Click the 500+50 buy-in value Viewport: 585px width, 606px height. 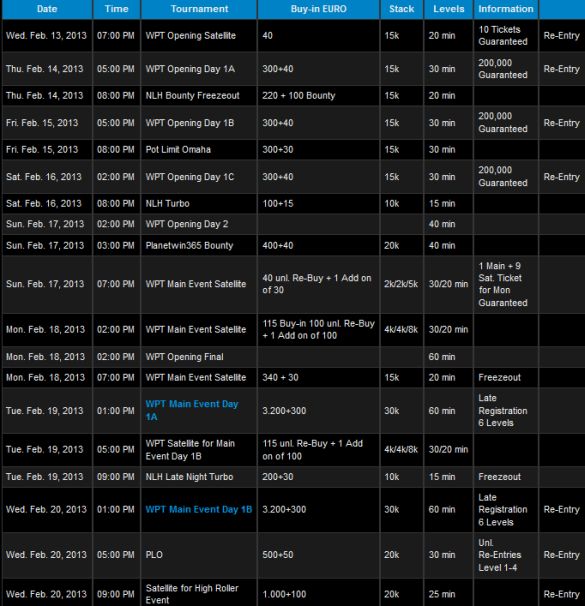tap(277, 555)
